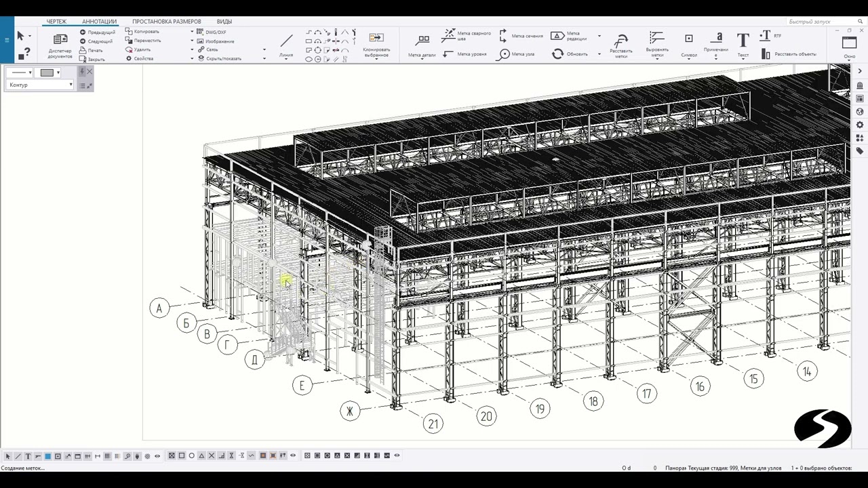This screenshot has width=868, height=488.
Task: Click the gear icon on right sidebar
Action: click(860, 125)
